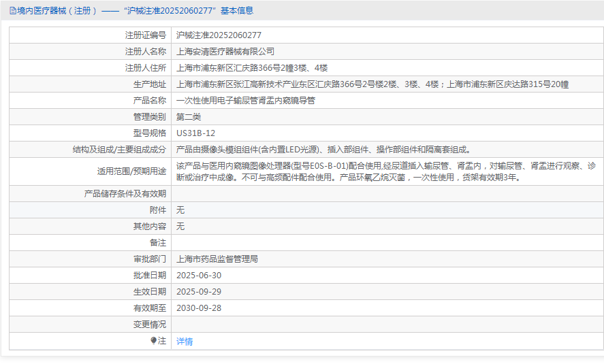Click the 适用范围 intended use description text

tap(386, 171)
